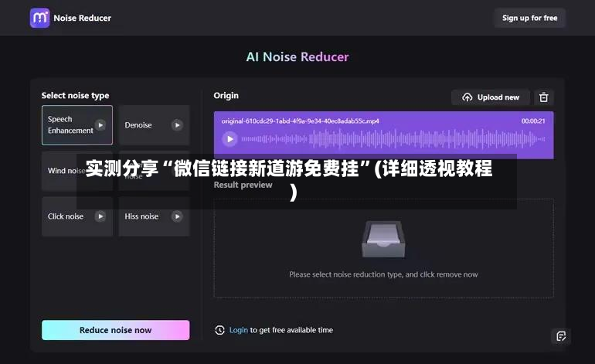The image size is (595, 364).
Task: Click the Sign up for free button
Action: click(x=530, y=18)
